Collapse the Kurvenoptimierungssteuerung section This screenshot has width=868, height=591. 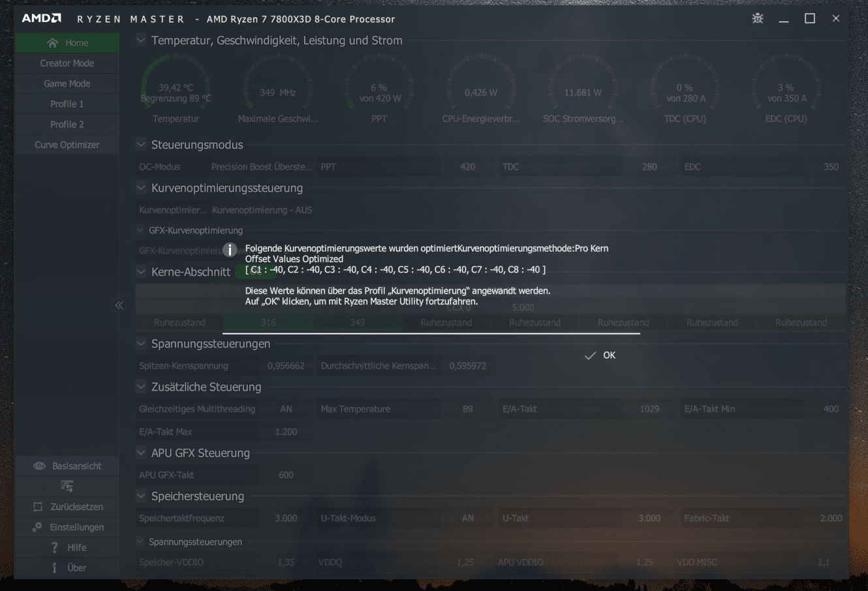tap(140, 188)
